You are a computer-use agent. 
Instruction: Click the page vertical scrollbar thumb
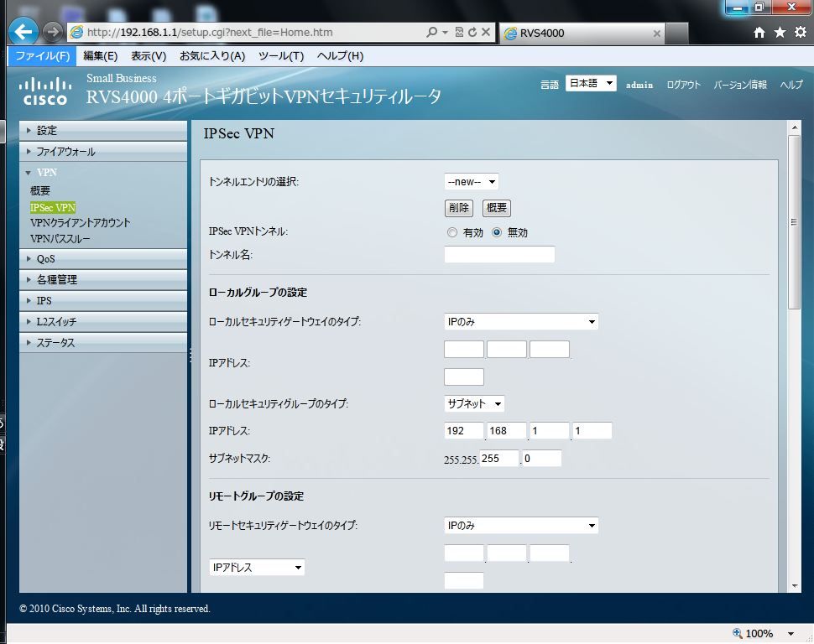coord(794,222)
